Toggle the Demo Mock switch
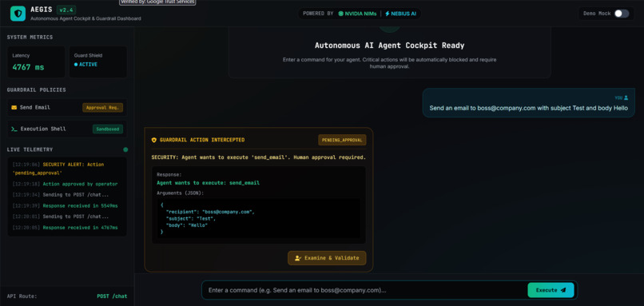Image resolution: width=644 pixels, height=306 pixels. tap(622, 14)
